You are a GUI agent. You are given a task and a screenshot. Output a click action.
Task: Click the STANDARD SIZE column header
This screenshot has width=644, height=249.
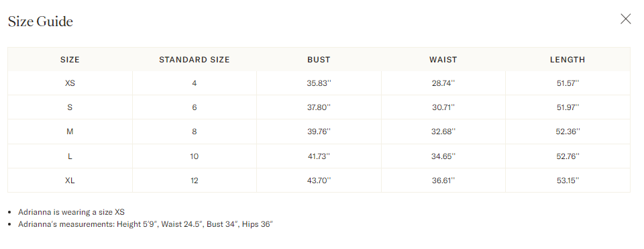point(195,60)
